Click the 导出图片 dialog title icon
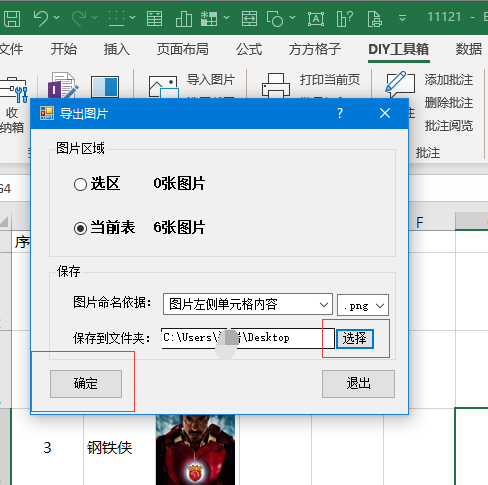This screenshot has width=488, height=485. pos(47,113)
